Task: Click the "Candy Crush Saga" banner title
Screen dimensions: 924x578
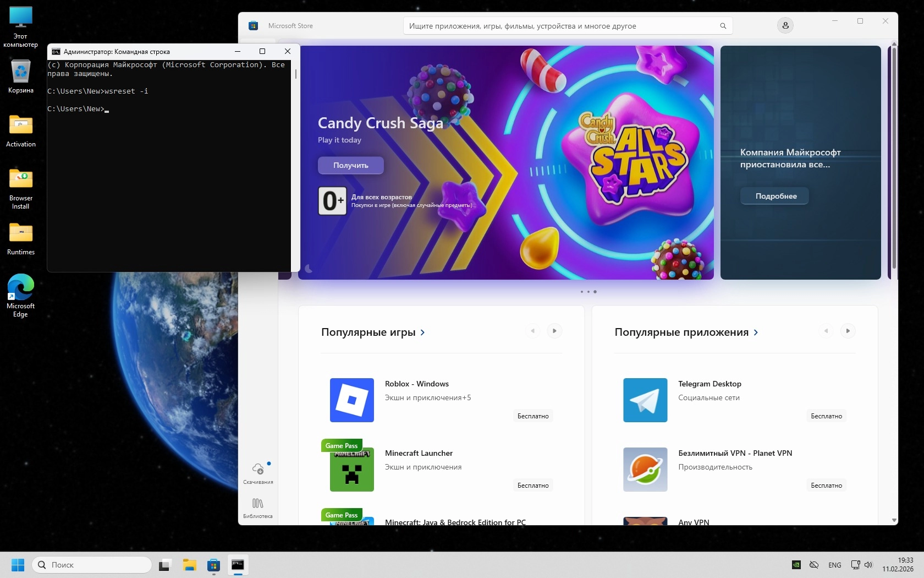Action: click(x=381, y=123)
